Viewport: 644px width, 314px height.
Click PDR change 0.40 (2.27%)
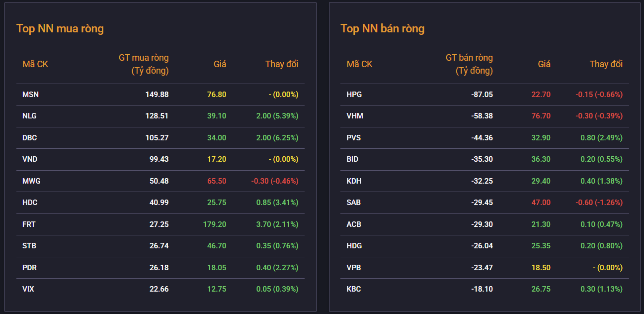(x=277, y=268)
